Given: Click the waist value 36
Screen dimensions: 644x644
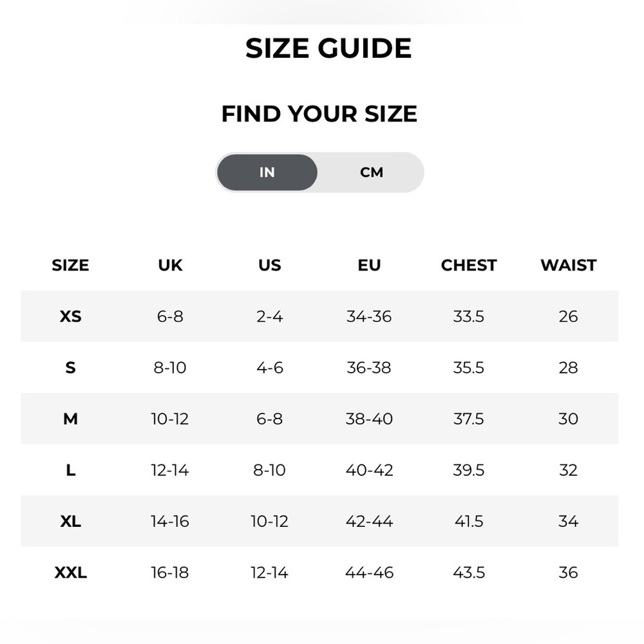Looking at the screenshot, I should tap(569, 572).
